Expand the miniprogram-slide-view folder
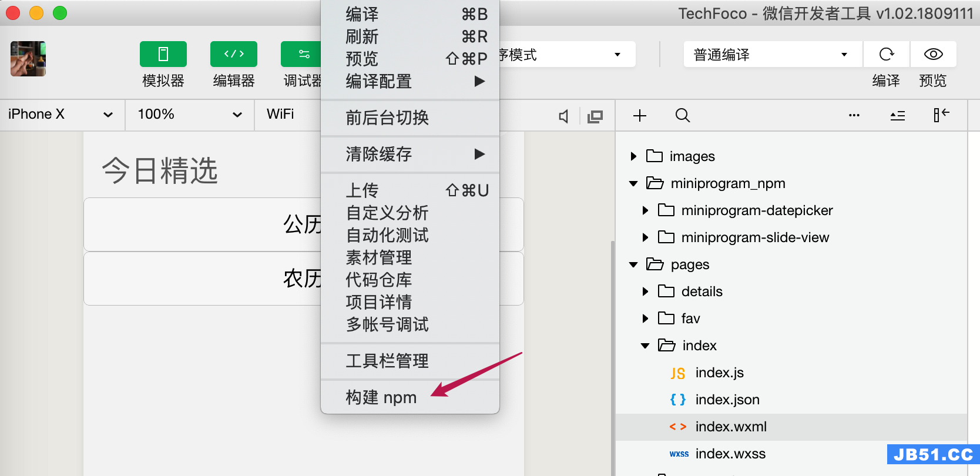Image resolution: width=980 pixels, height=476 pixels. [x=645, y=237]
